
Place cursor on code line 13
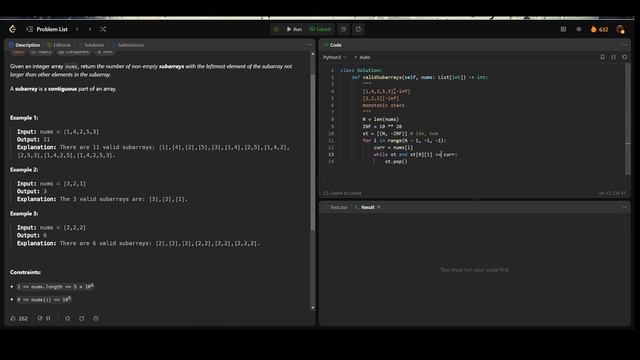coord(416,154)
